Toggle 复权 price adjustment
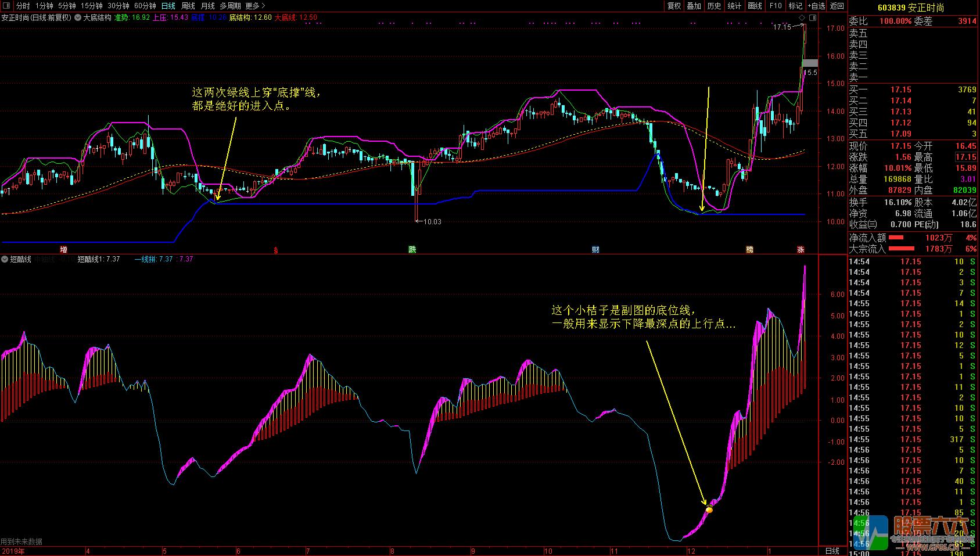 point(674,6)
